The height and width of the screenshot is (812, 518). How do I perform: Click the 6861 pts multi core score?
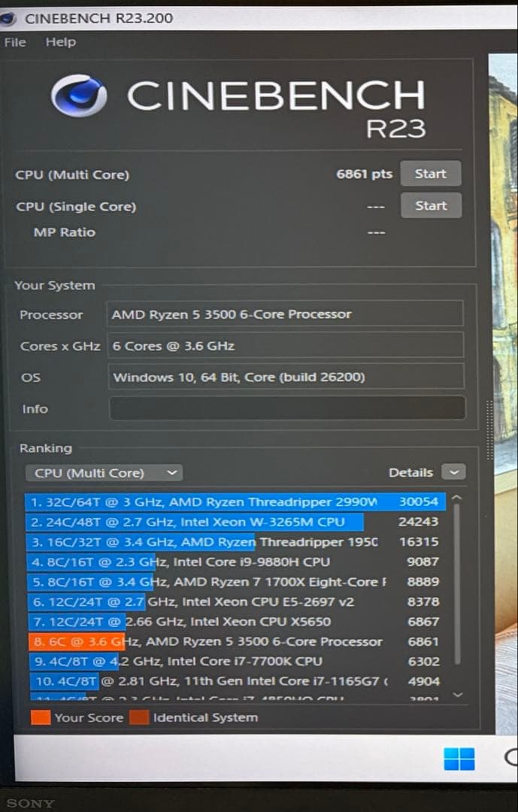point(364,174)
